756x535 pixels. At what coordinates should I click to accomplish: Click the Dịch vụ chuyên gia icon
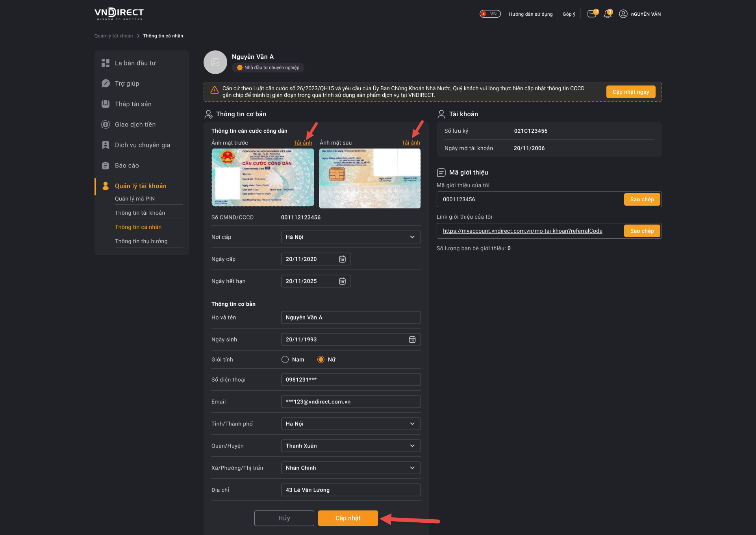click(106, 145)
